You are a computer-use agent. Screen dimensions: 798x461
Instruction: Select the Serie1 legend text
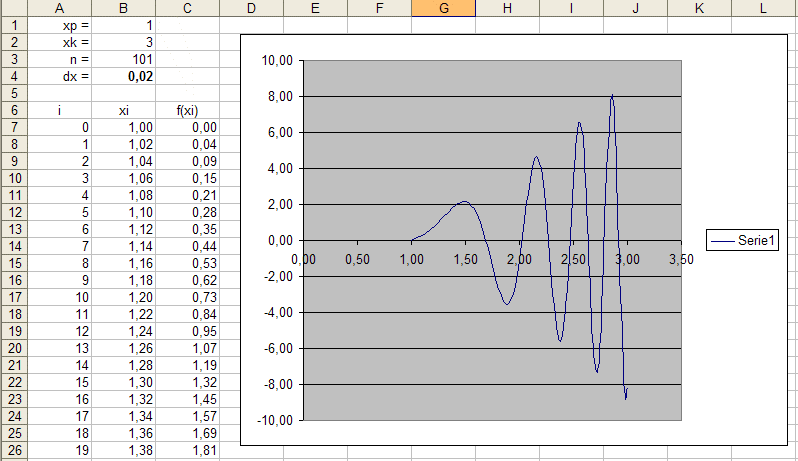[760, 240]
